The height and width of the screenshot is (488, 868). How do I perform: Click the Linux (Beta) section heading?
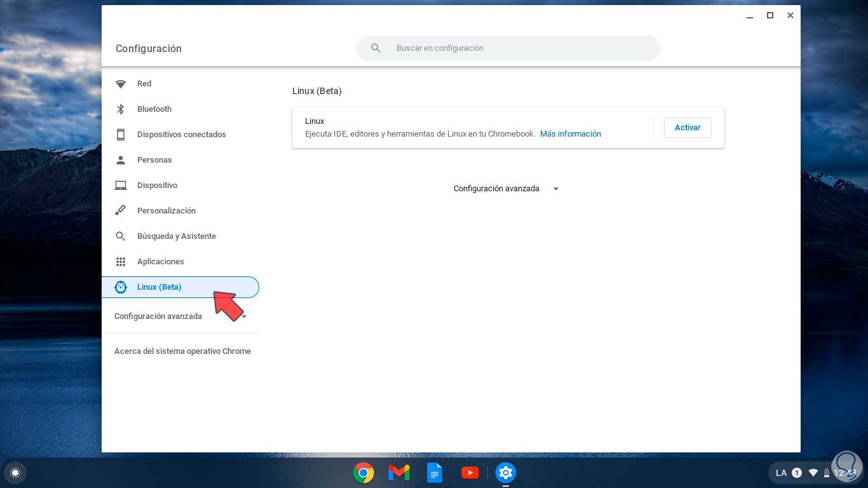(317, 91)
